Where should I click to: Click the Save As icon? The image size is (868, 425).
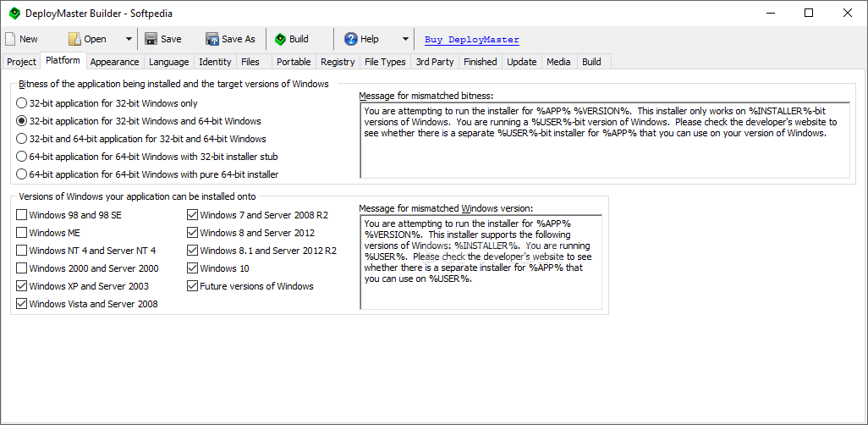[212, 39]
